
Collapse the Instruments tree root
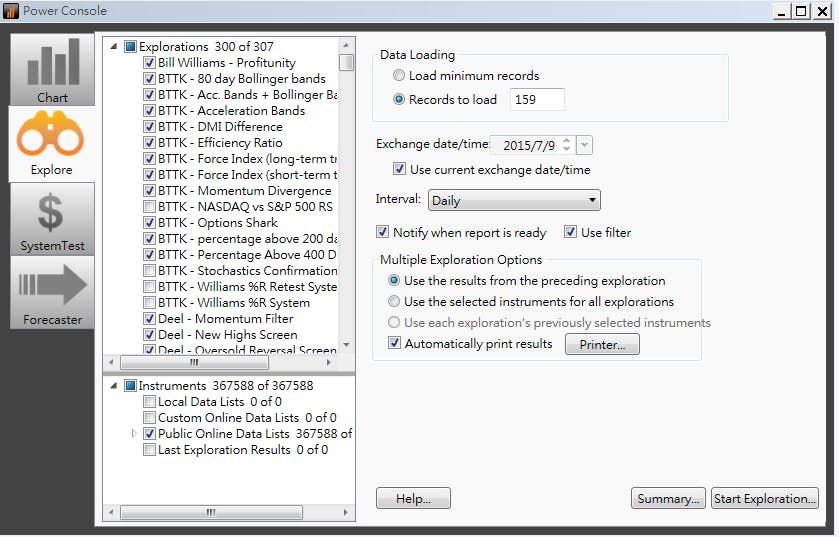pos(114,386)
